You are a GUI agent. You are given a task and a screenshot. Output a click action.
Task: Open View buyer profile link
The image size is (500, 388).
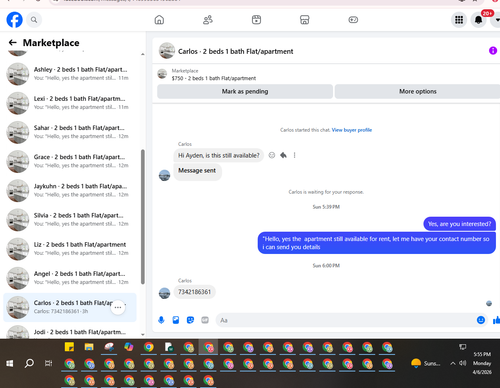pos(352,130)
